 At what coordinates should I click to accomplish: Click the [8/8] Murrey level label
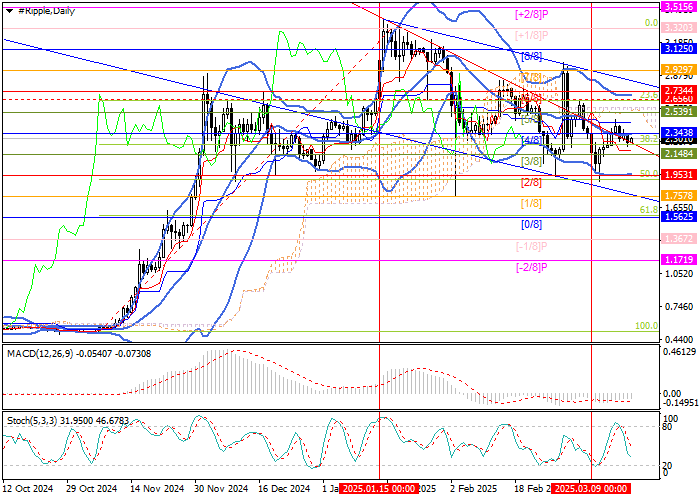pos(531,57)
